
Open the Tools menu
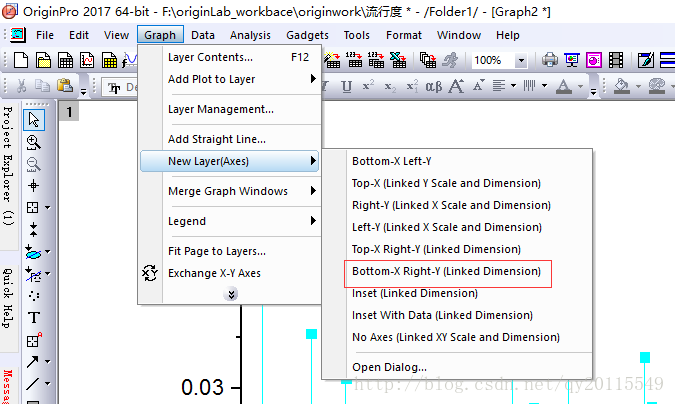pos(356,35)
